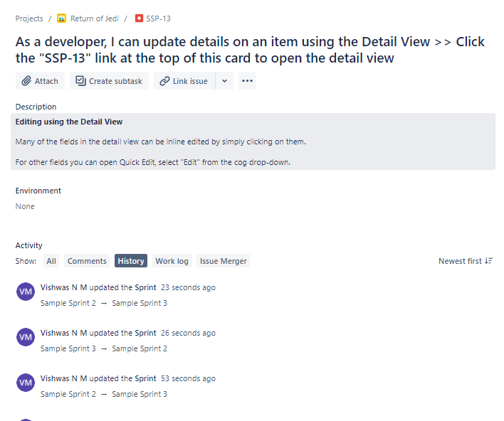Click VM avatar on the 26 seconds ago entry

(26, 337)
